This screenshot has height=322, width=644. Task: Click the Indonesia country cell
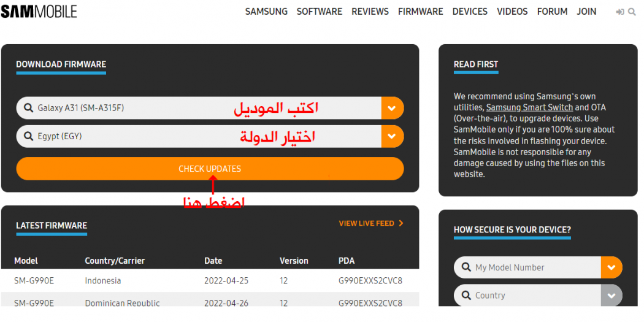coord(103,281)
